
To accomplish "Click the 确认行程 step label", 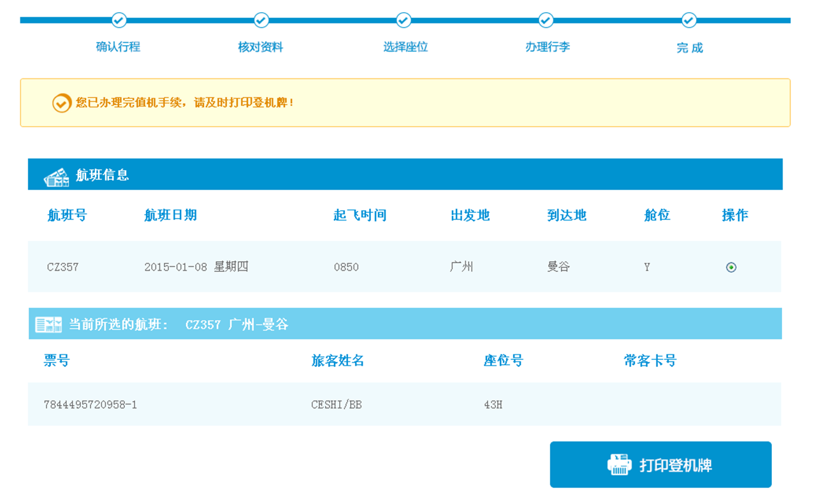I will click(x=118, y=47).
